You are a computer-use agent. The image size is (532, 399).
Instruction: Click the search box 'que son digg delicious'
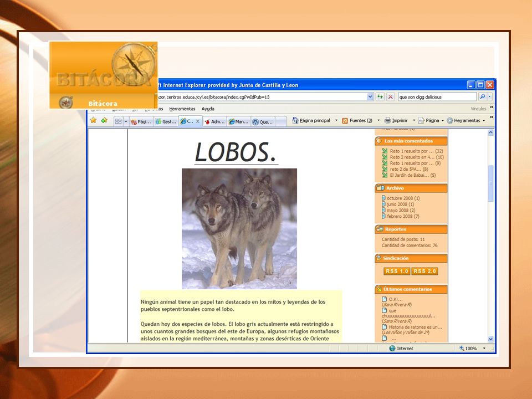pos(437,97)
